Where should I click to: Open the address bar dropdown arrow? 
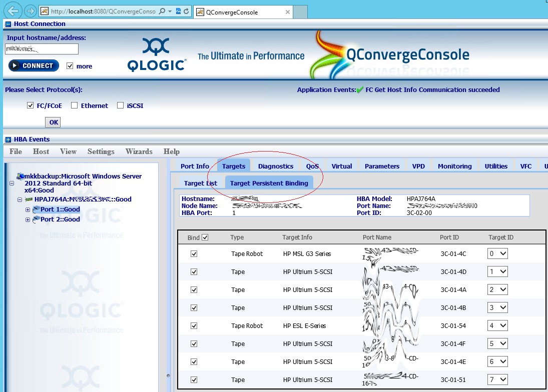click(x=170, y=11)
